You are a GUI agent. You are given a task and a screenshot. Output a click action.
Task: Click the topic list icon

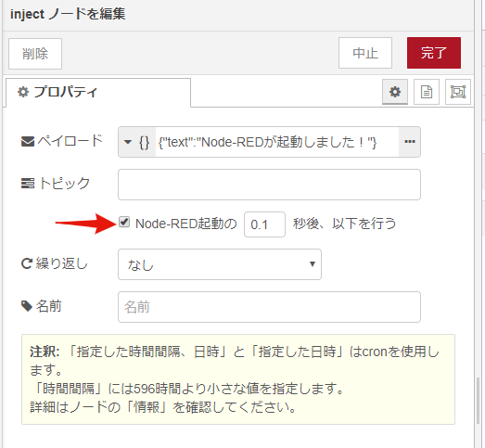(28, 183)
